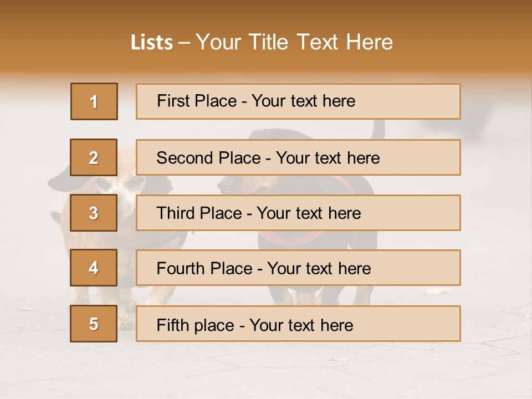
Task: Select the Fifth place text box
Action: click(x=298, y=324)
